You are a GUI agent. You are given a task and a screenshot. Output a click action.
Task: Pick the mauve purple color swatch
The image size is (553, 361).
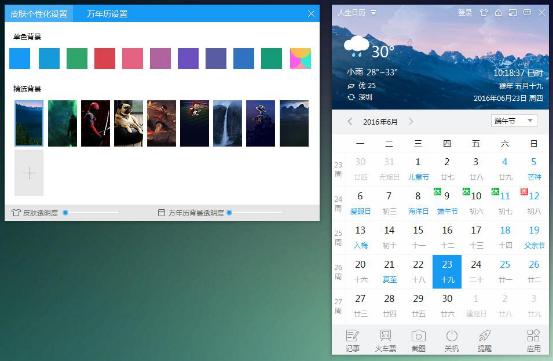(160, 59)
